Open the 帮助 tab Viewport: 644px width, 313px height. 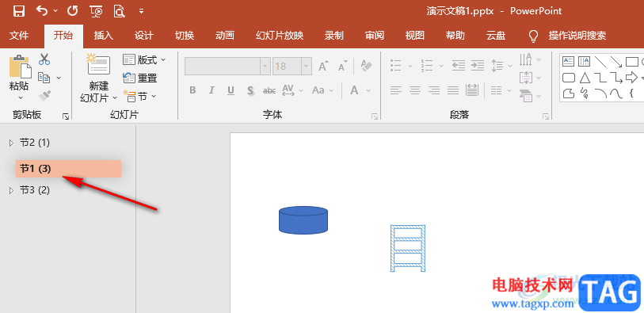tap(455, 36)
